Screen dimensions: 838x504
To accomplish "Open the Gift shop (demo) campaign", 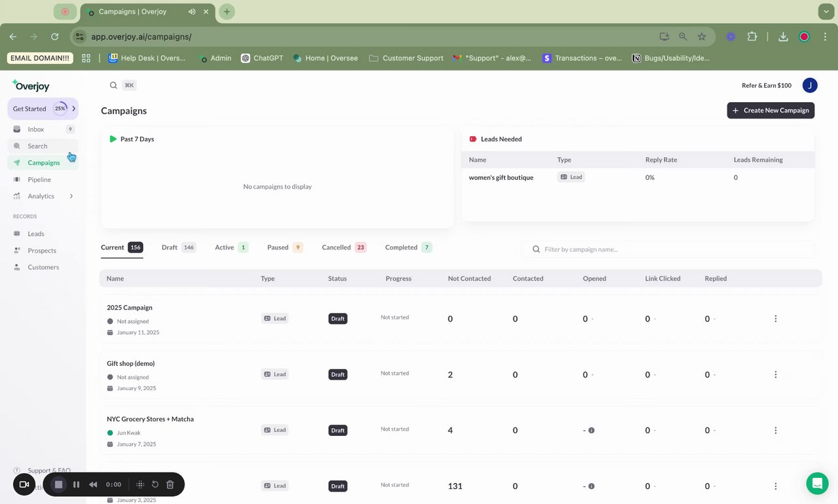I will 460,374.
